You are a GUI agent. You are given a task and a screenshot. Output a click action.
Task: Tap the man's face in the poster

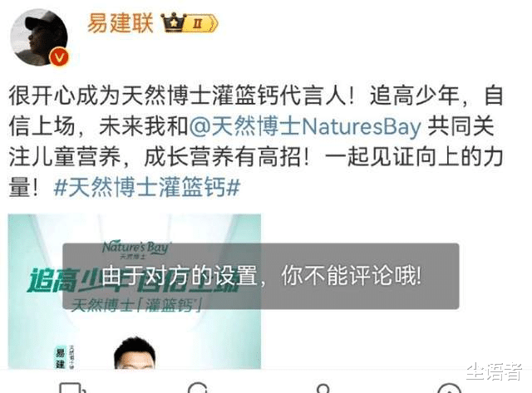[x=135, y=353]
